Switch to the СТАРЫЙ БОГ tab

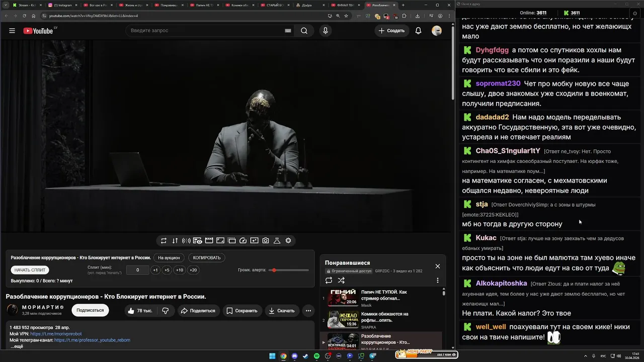(x=274, y=5)
